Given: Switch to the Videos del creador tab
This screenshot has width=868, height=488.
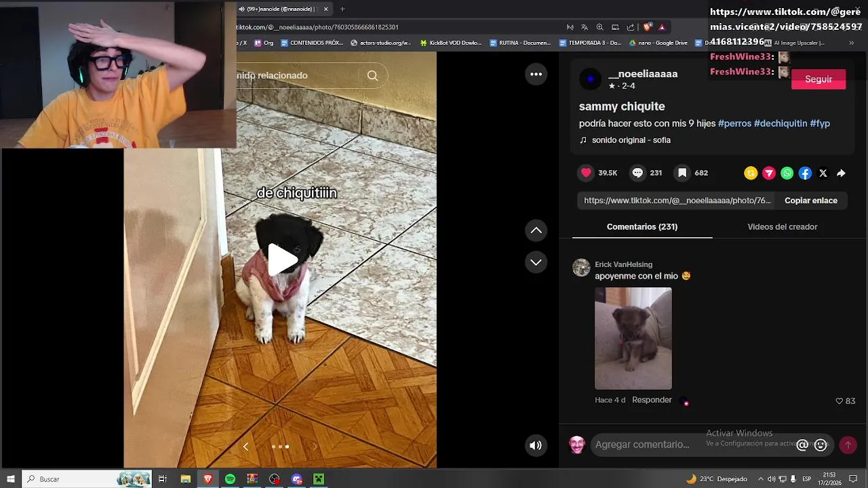Looking at the screenshot, I should click(783, 227).
